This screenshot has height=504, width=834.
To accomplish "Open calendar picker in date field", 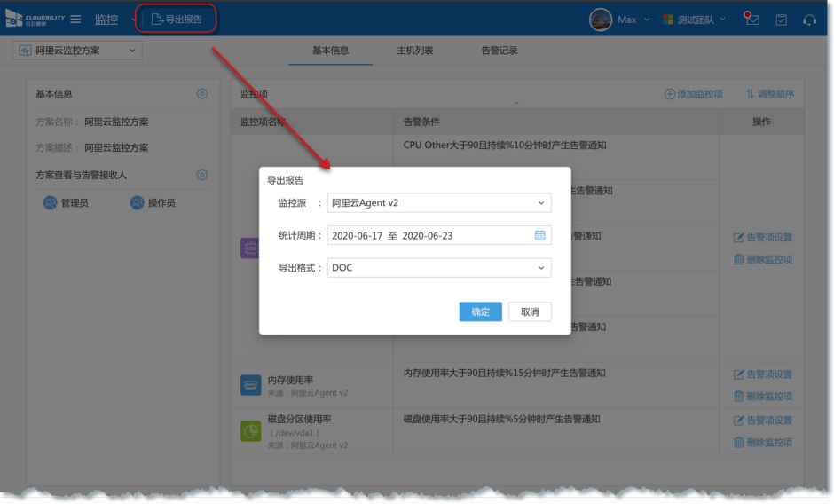I will click(539, 235).
